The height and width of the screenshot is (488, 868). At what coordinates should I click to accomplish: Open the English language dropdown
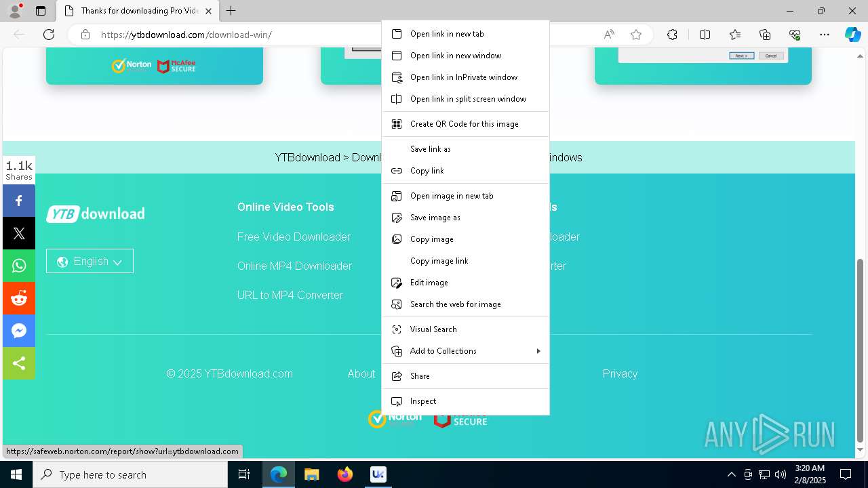(x=90, y=261)
